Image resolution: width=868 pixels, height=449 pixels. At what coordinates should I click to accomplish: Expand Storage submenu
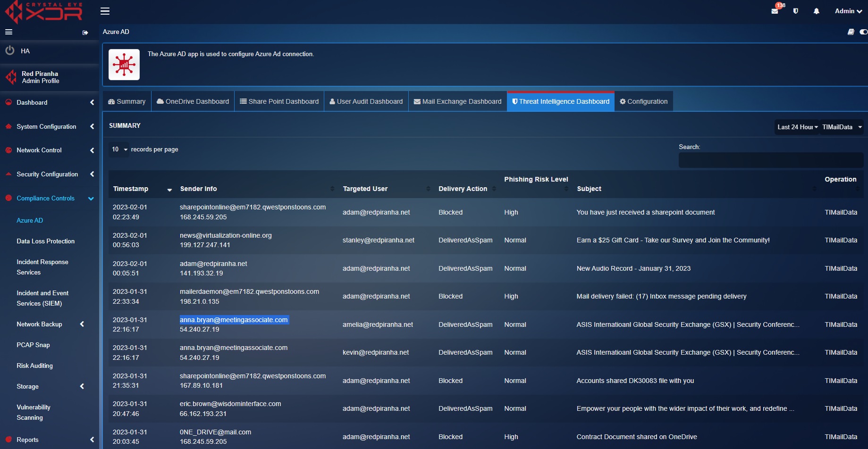(50, 386)
